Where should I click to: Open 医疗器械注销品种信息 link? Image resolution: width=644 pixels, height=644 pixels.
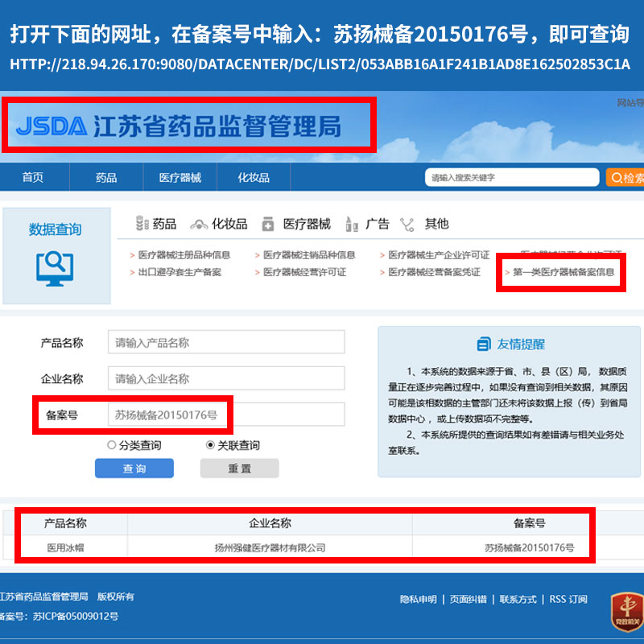point(309,255)
